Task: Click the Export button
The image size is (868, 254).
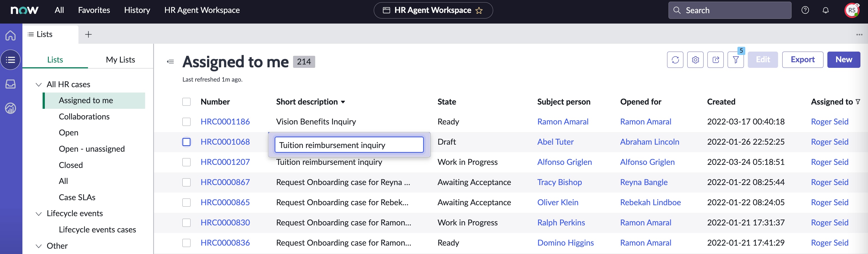Action: pyautogui.click(x=802, y=60)
